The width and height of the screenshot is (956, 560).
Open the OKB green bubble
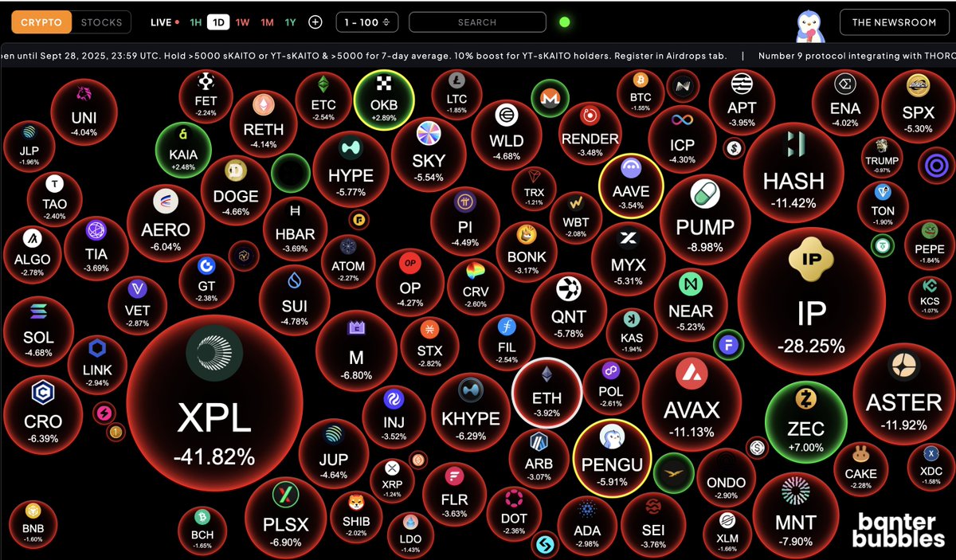(x=384, y=101)
